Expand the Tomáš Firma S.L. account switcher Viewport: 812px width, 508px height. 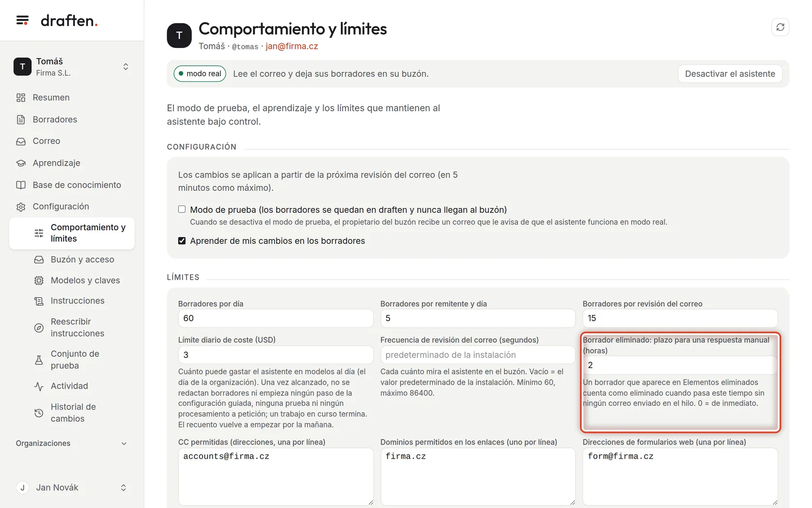(x=72, y=67)
